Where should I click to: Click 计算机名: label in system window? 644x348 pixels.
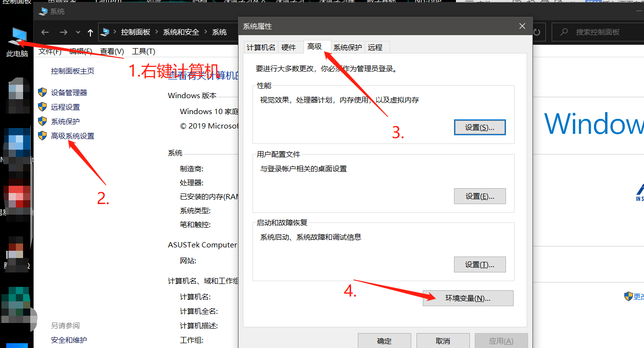pyautogui.click(x=195, y=297)
